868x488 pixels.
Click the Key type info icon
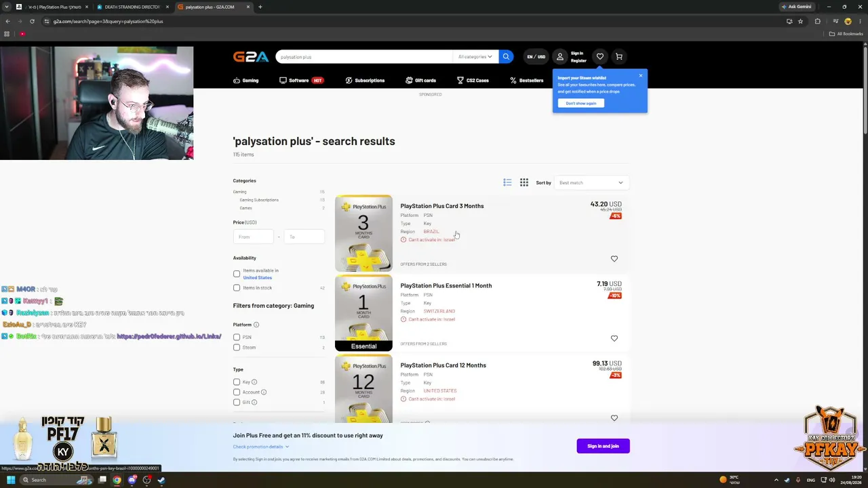pyautogui.click(x=254, y=382)
